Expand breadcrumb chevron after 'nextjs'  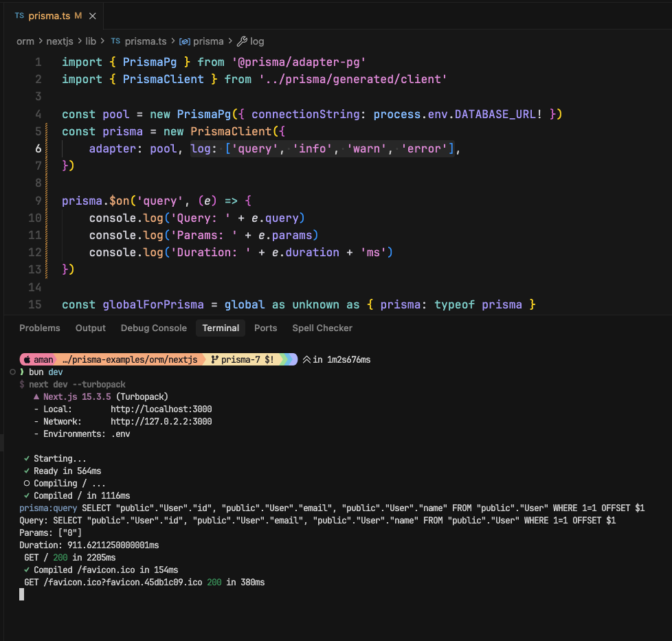(79, 41)
